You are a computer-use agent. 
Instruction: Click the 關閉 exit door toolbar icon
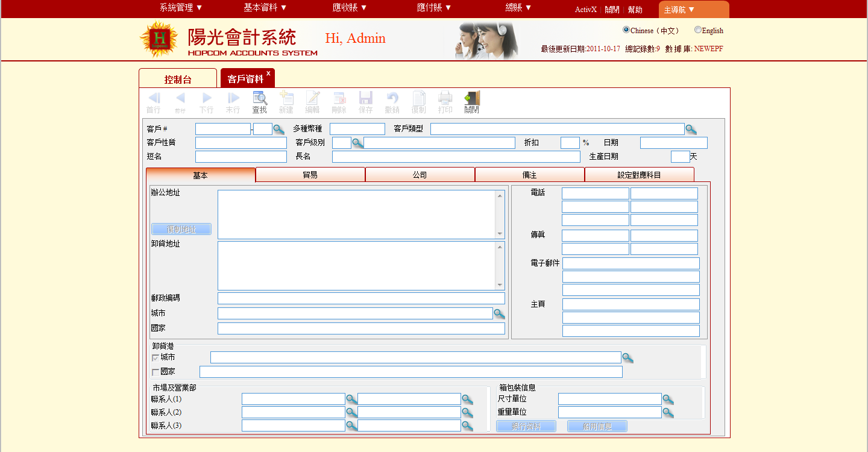(471, 99)
